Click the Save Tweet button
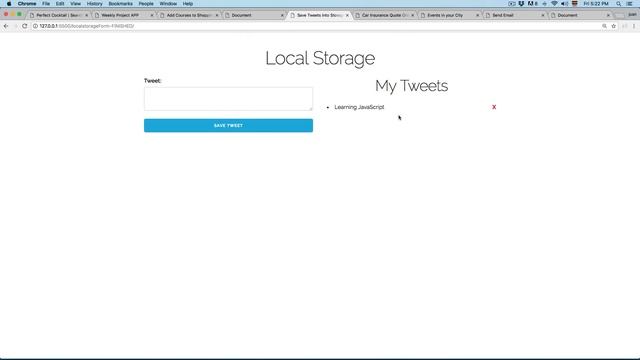640x360 pixels. [228, 125]
